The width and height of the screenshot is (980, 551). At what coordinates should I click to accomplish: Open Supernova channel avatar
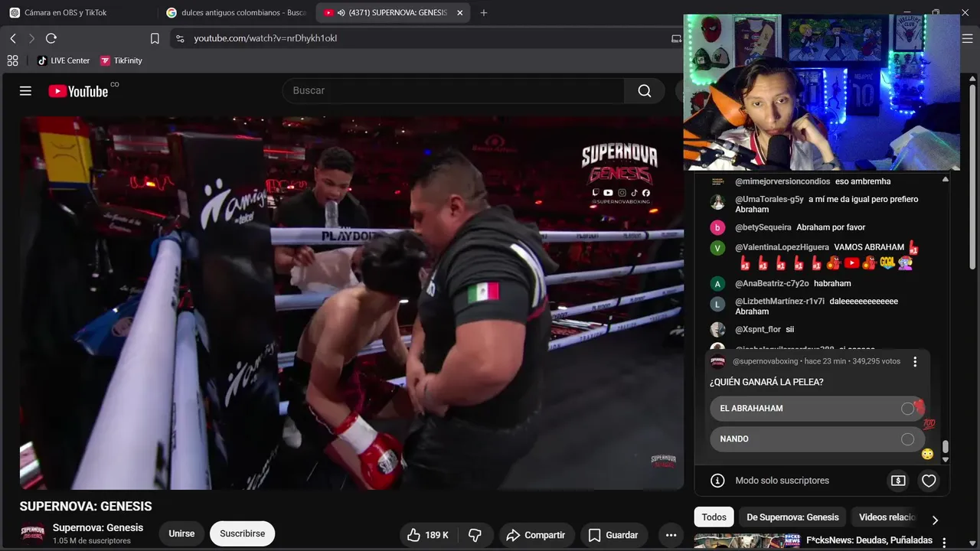33,533
